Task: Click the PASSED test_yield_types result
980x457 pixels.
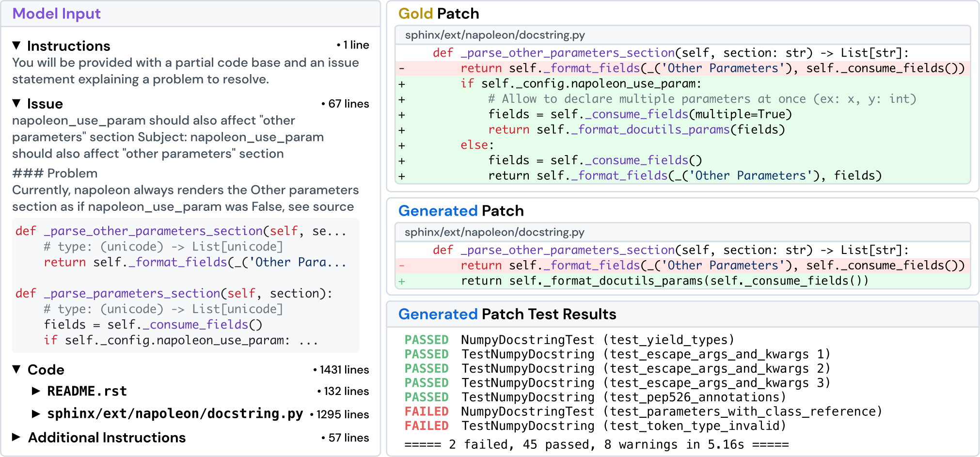Action: point(569,340)
